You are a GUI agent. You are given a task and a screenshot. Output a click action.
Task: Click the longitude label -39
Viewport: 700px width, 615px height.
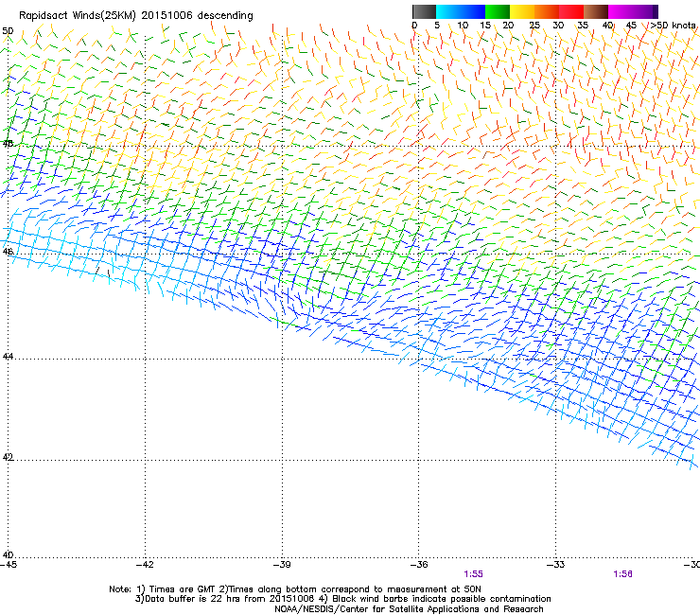[x=282, y=565]
